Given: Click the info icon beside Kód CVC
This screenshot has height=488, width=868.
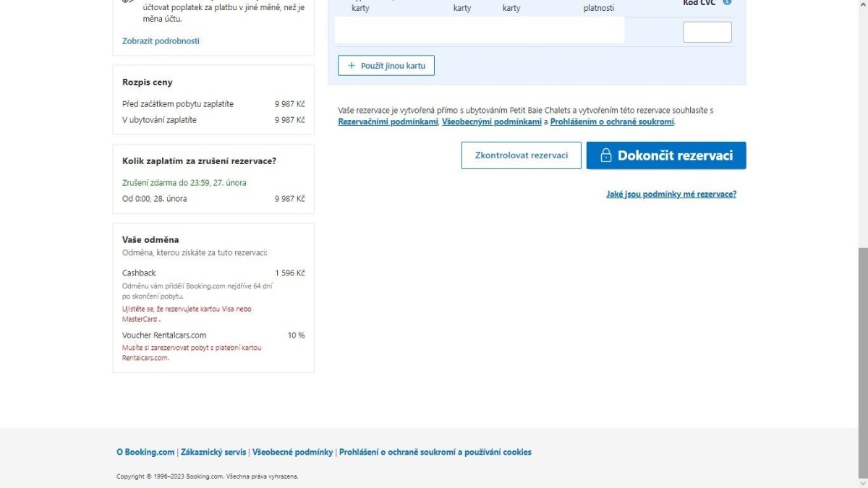Looking at the screenshot, I should click(727, 3).
